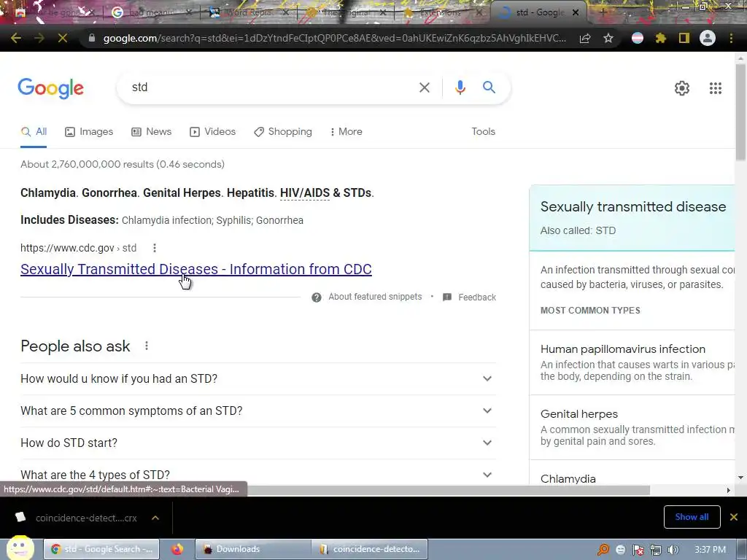Toggle the browser side panel icon

[684, 38]
